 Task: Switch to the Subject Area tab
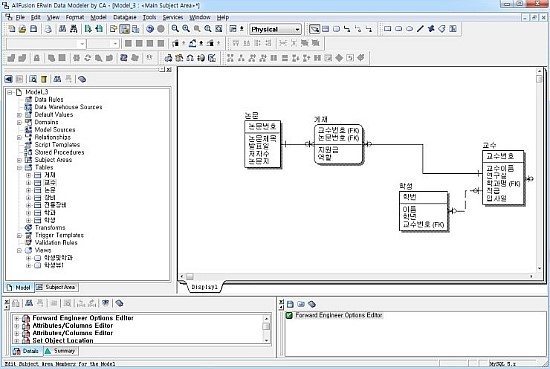coord(56,287)
